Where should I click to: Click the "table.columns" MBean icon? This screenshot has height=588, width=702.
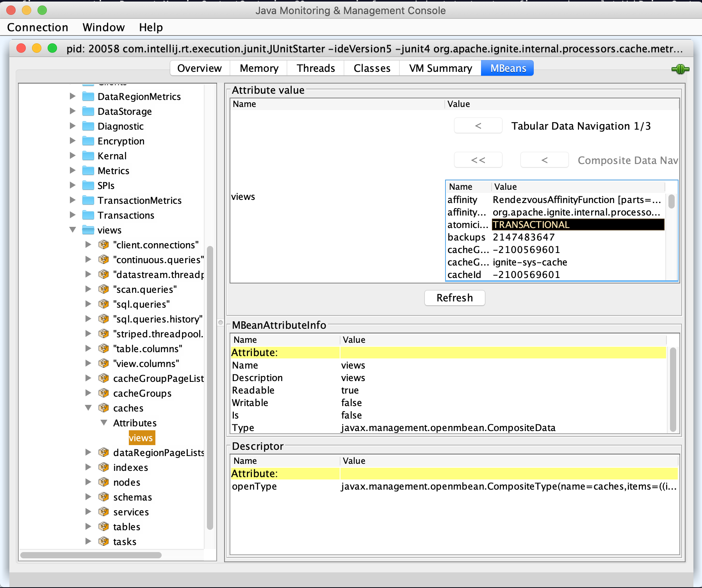103,349
